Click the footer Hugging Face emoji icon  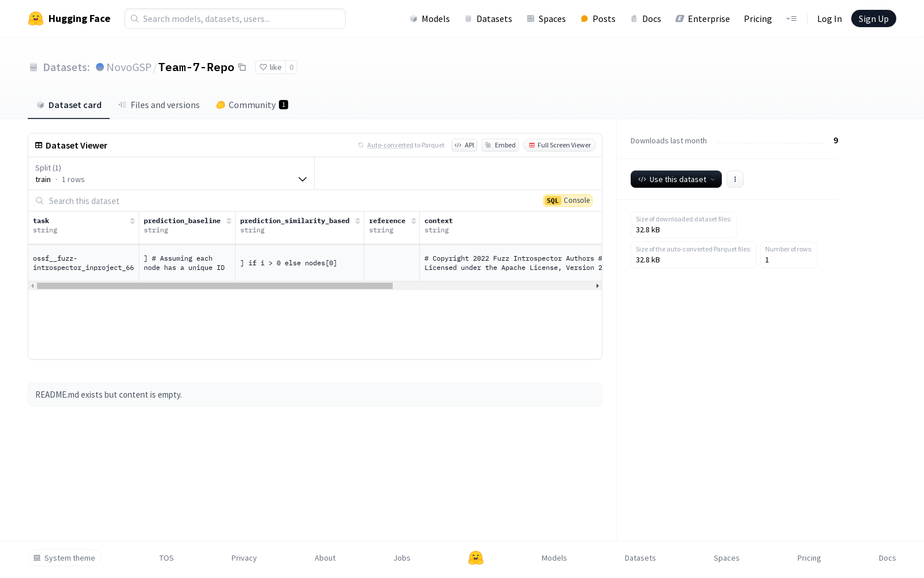point(476,558)
